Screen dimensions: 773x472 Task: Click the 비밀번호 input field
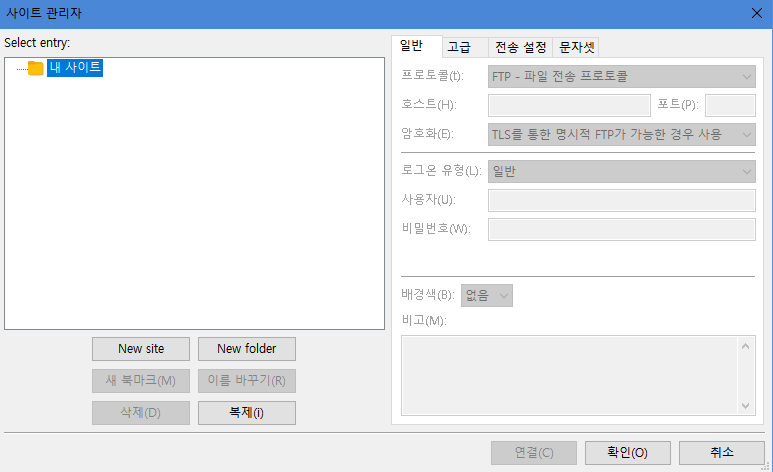(x=621, y=229)
